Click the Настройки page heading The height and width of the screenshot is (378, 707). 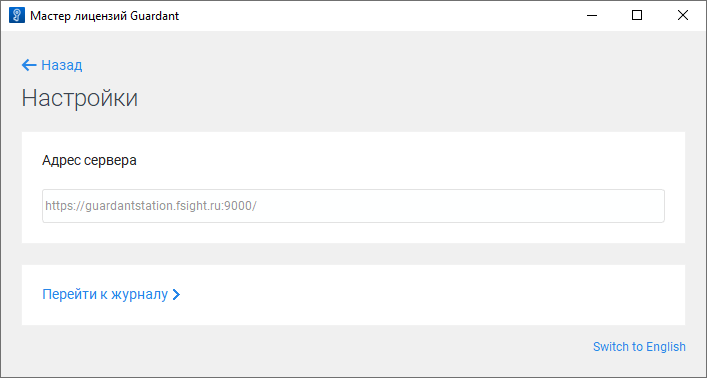click(80, 98)
